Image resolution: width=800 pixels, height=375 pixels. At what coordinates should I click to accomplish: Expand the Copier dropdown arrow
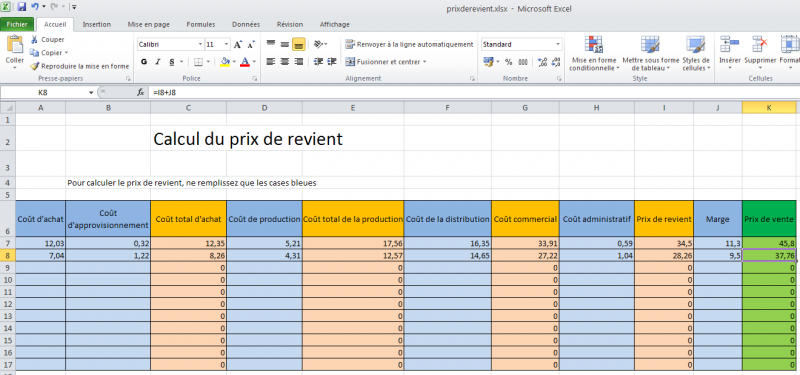tap(66, 53)
